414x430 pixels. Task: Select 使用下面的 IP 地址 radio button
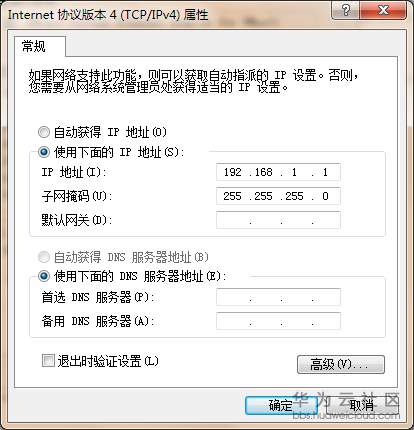(x=44, y=152)
